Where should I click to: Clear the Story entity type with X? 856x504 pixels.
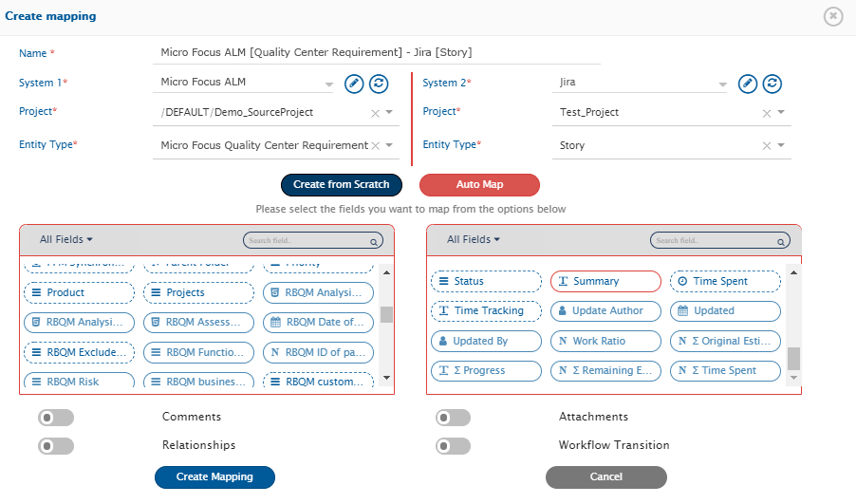(x=767, y=146)
